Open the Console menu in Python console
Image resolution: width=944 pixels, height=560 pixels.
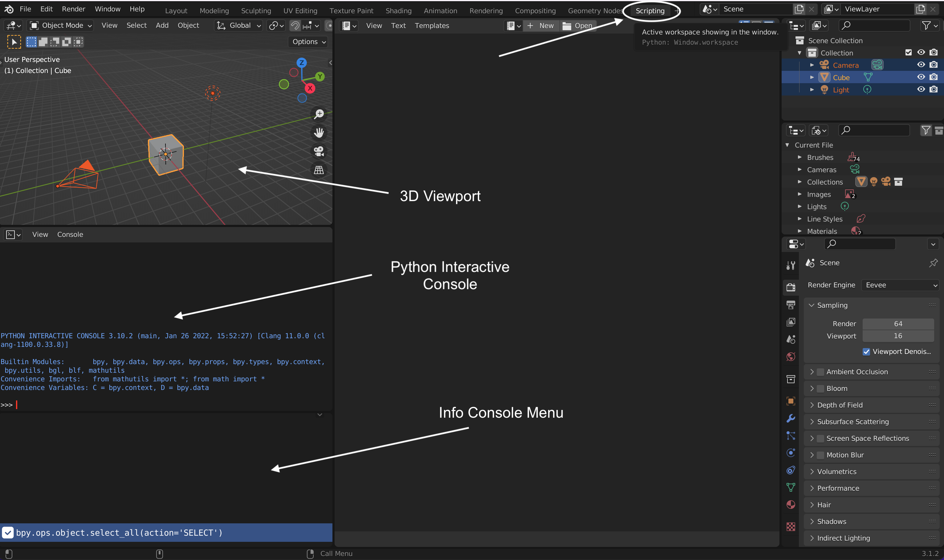[x=70, y=235]
